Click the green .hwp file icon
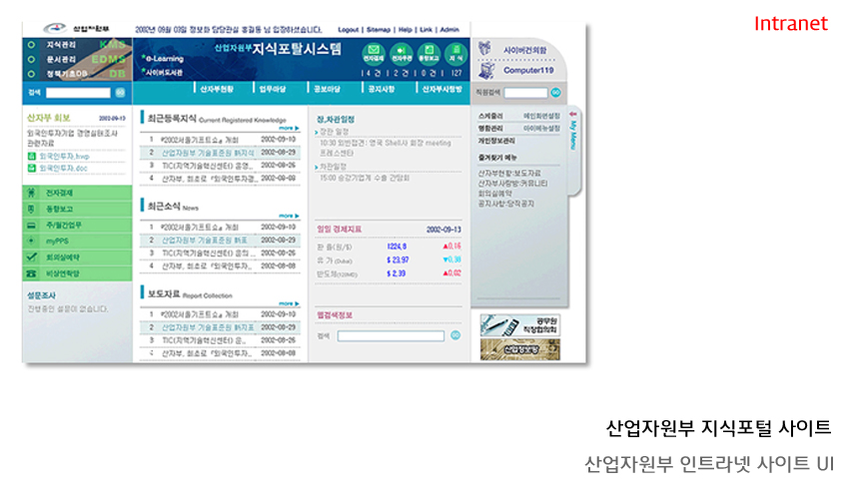Screen dimensions: 852x504 coord(32,157)
